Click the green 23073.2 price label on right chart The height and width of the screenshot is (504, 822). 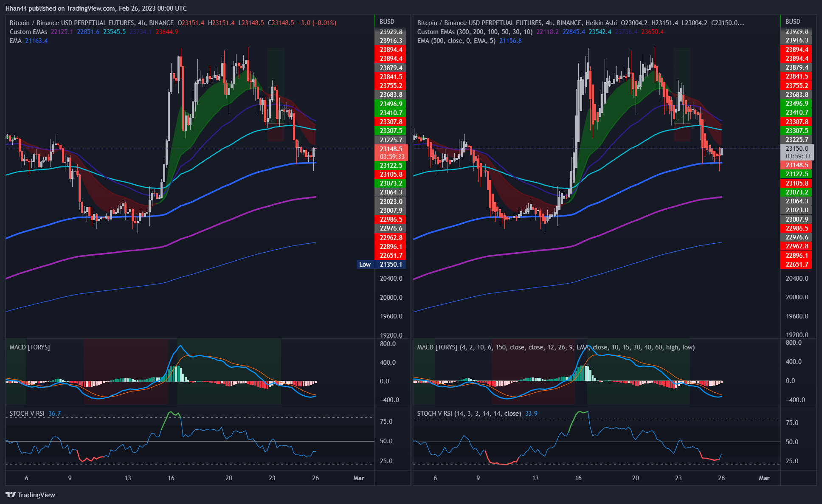pyautogui.click(x=797, y=192)
